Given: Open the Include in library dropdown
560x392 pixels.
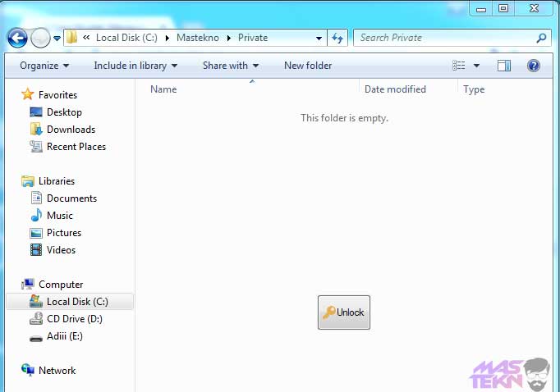Looking at the screenshot, I should [x=135, y=66].
